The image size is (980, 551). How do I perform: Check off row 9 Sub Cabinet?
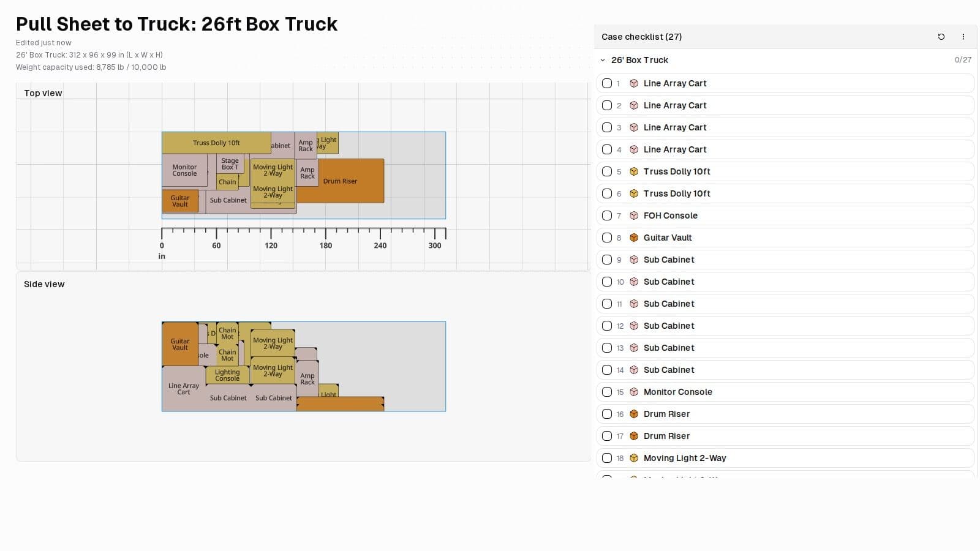click(607, 260)
